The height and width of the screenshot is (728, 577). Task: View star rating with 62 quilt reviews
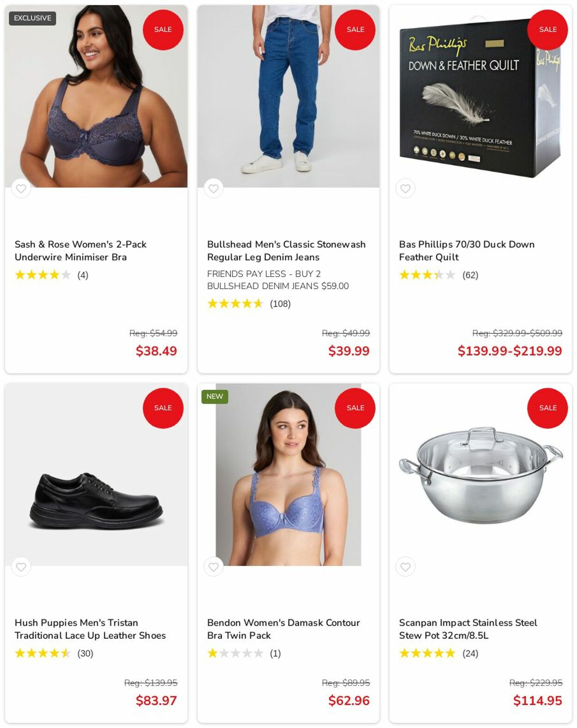coord(439,275)
